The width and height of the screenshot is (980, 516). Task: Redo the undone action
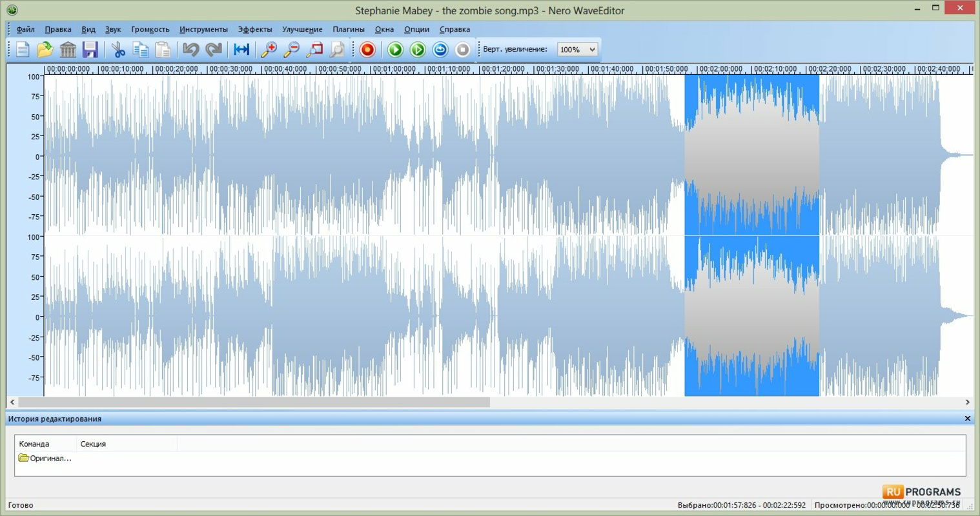pos(214,49)
